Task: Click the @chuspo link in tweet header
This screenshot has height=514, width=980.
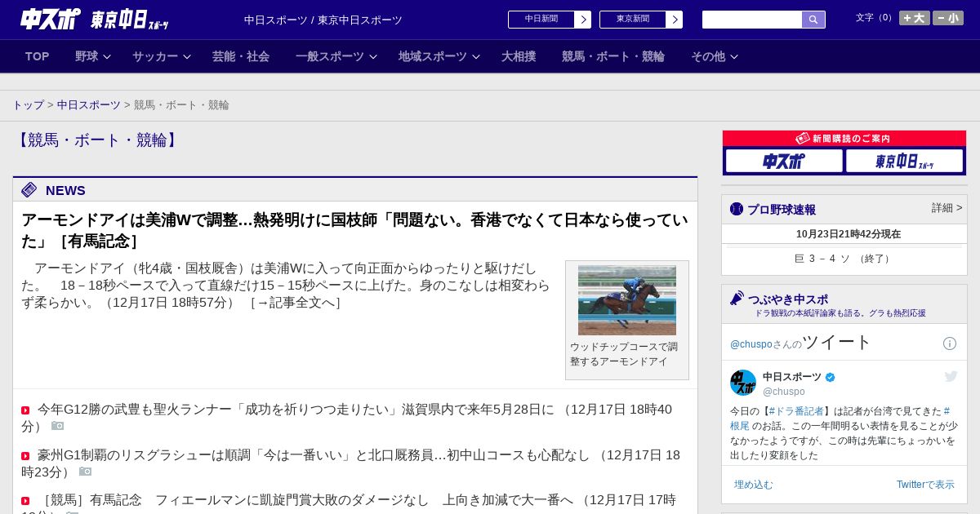Action: click(x=751, y=344)
